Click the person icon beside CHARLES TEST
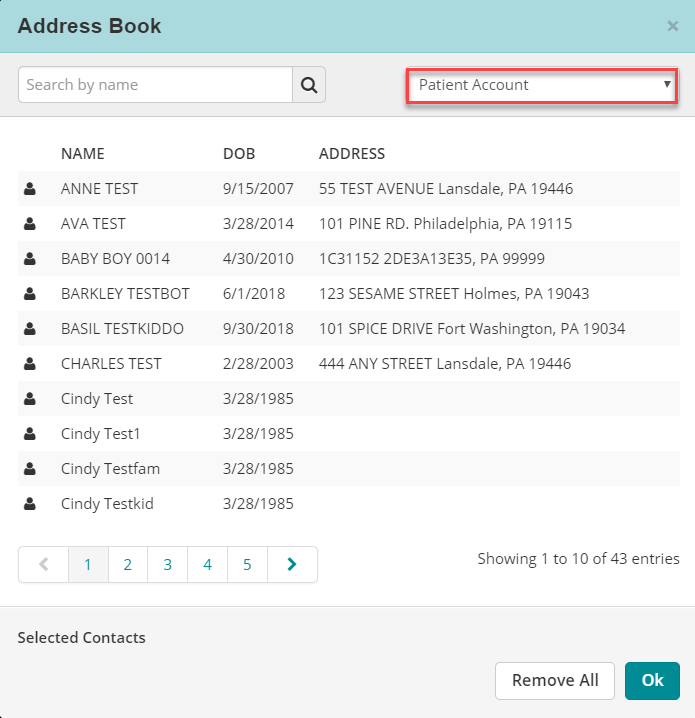The image size is (695, 718). 30,364
